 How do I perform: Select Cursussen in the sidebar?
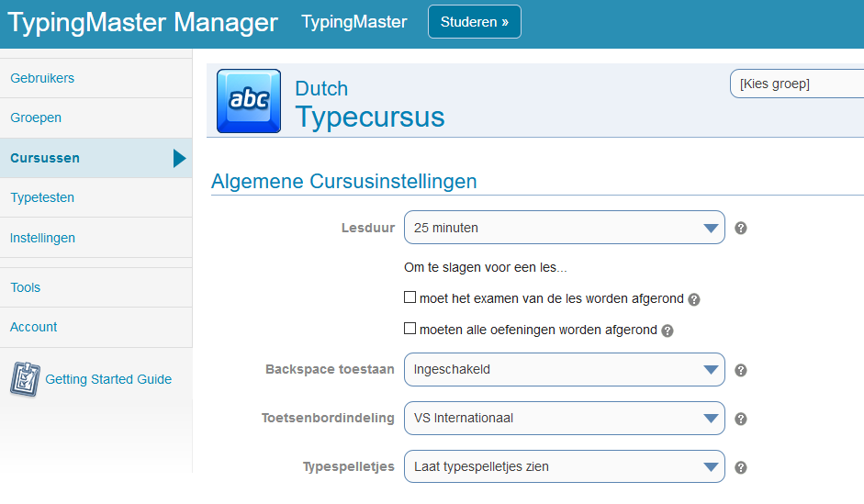pyautogui.click(x=95, y=158)
